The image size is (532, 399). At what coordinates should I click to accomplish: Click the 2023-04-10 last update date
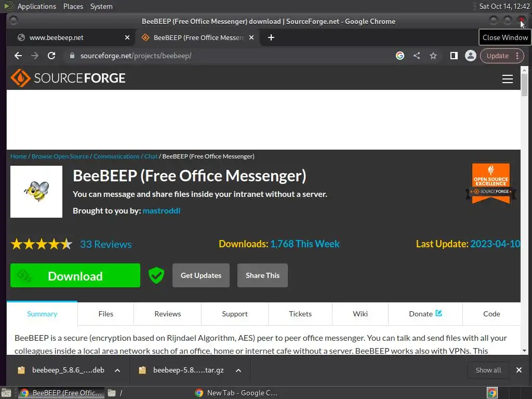pos(495,244)
